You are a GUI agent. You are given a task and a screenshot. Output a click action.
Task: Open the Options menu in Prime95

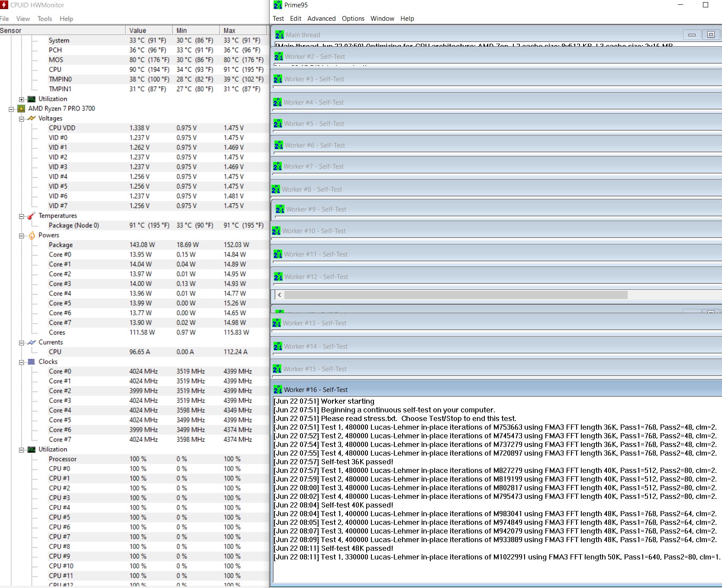coord(353,19)
